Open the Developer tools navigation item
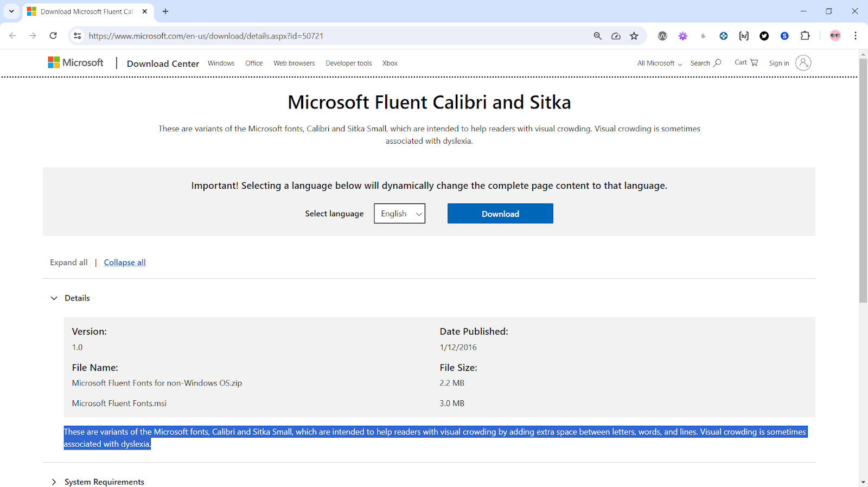Image resolution: width=868 pixels, height=487 pixels. pos(349,63)
